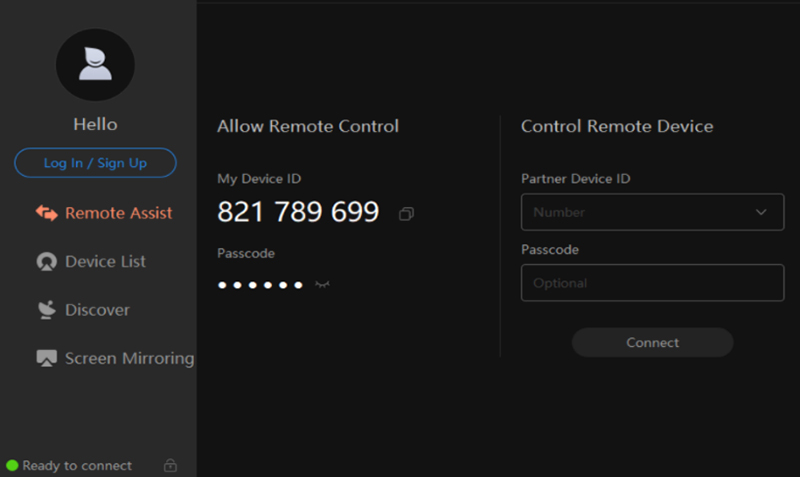This screenshot has width=800, height=477.
Task: Click the Remote Assist arrows icon
Action: click(46, 213)
